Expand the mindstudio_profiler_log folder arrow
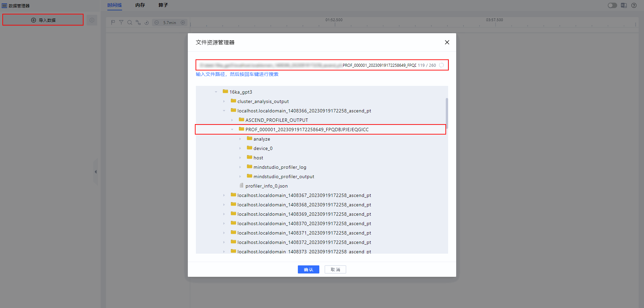Viewport: 644px width, 308px height. tap(240, 167)
